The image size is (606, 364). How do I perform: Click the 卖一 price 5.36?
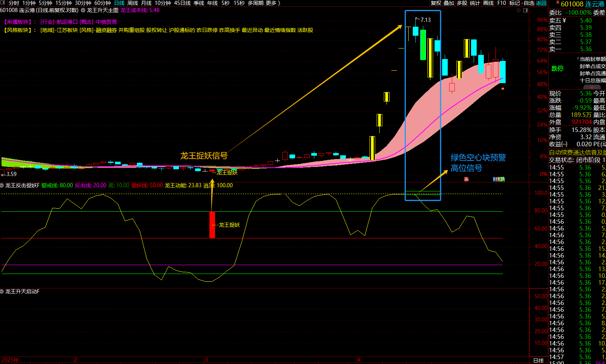586,49
